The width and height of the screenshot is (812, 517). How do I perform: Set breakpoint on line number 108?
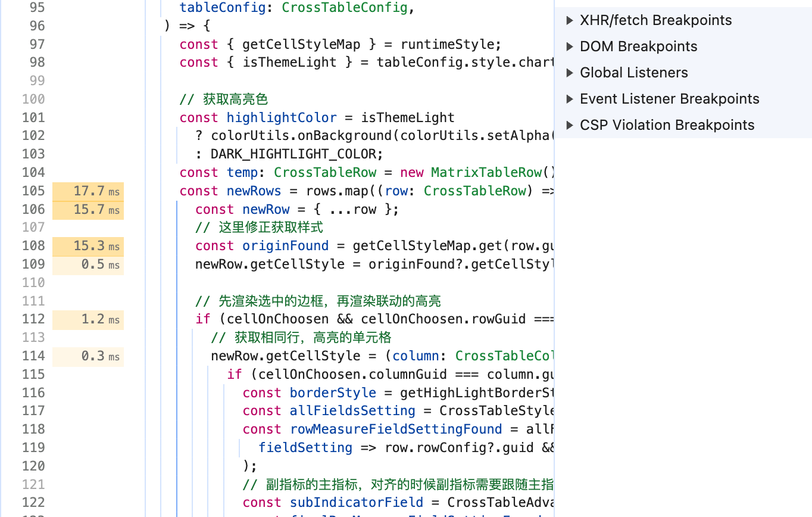33,245
